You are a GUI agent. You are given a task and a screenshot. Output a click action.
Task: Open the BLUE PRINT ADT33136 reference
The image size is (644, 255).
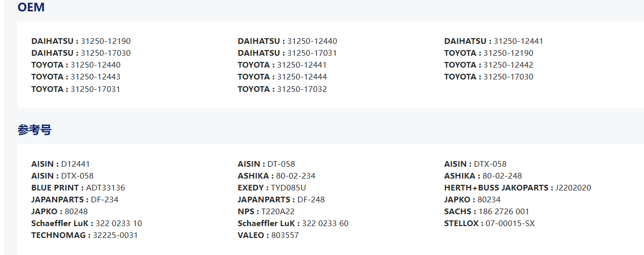106,188
